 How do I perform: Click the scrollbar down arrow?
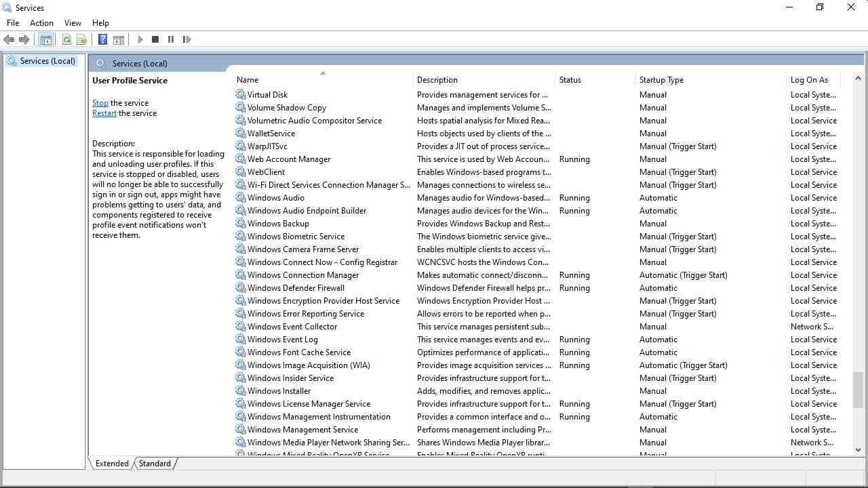[859, 449]
